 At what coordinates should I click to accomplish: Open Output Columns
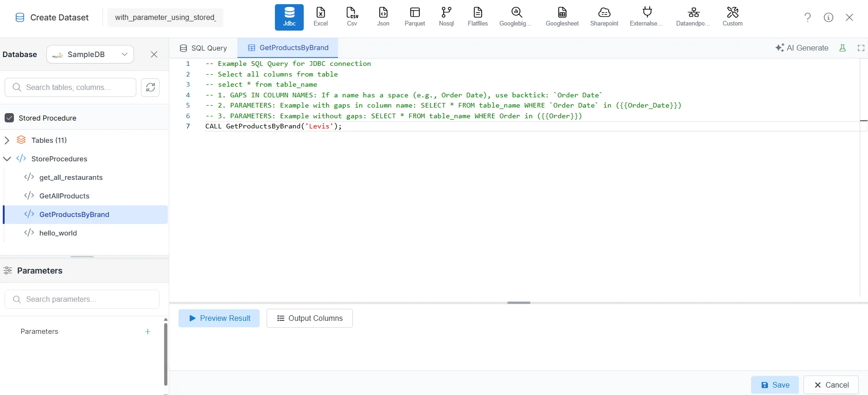[x=309, y=318]
